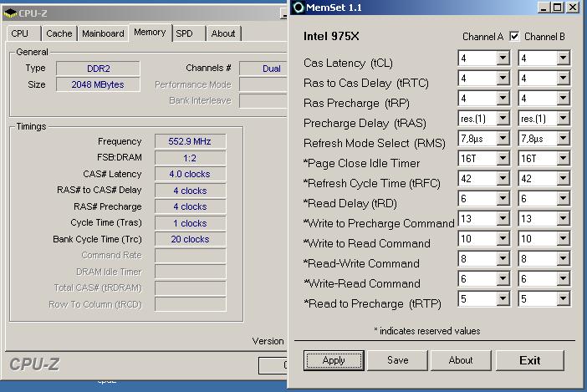
Task: Open Channel B Write to Read Command dropdown
Action: pos(563,239)
